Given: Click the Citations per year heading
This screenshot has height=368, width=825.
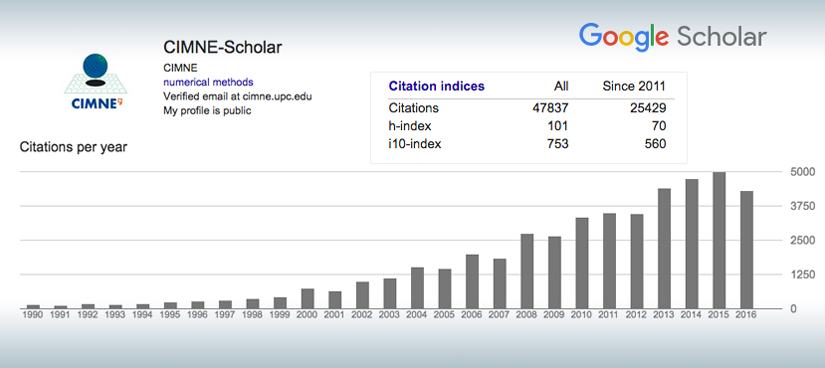Looking at the screenshot, I should point(73,147).
